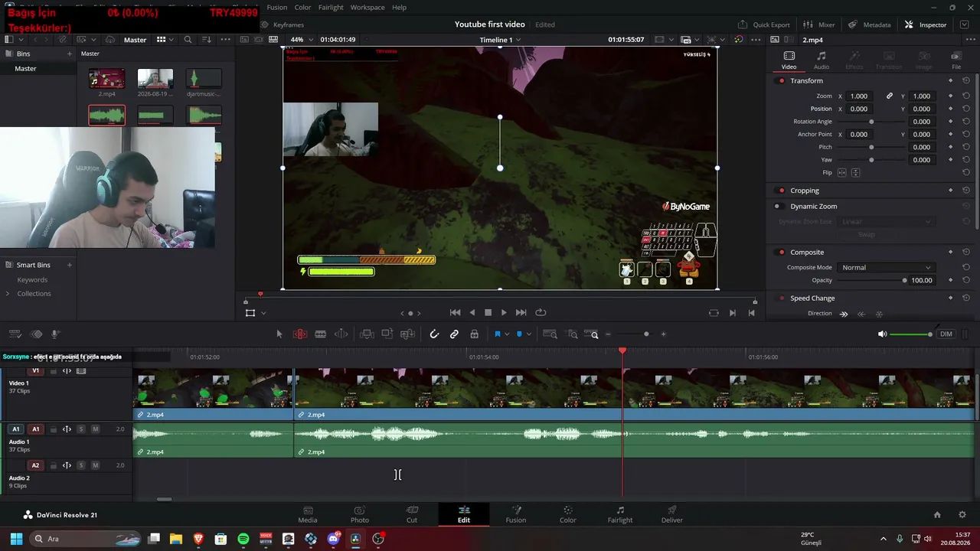Switch to the File inspector tab
This screenshot has height=551, width=980.
(x=956, y=60)
